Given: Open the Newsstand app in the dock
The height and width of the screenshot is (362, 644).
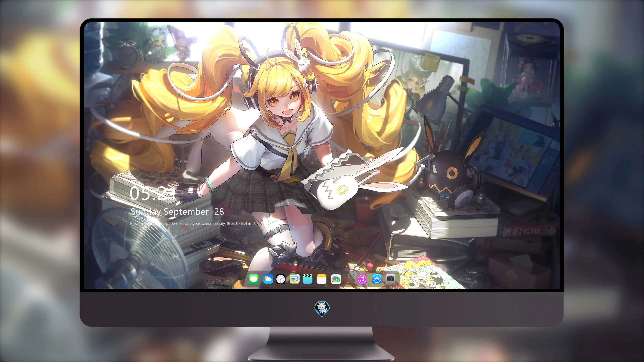Looking at the screenshot, I should [x=336, y=279].
